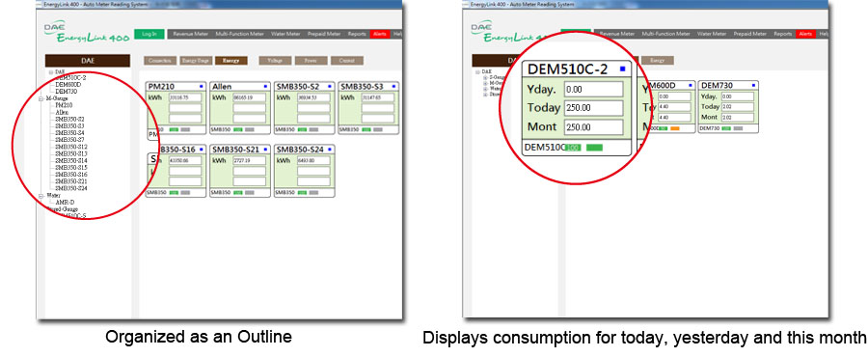The width and height of the screenshot is (868, 357).
Task: Click blue indicator on Allen meter card
Action: [266, 86]
